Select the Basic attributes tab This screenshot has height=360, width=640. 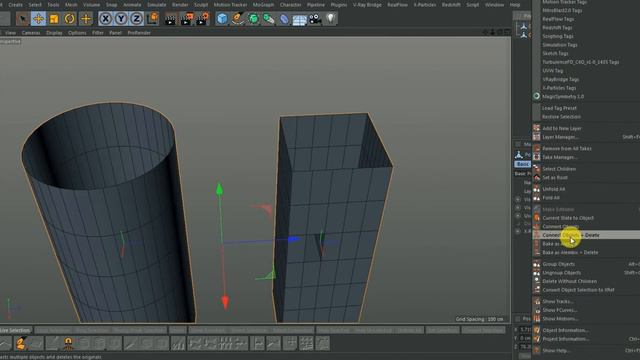pos(522,164)
